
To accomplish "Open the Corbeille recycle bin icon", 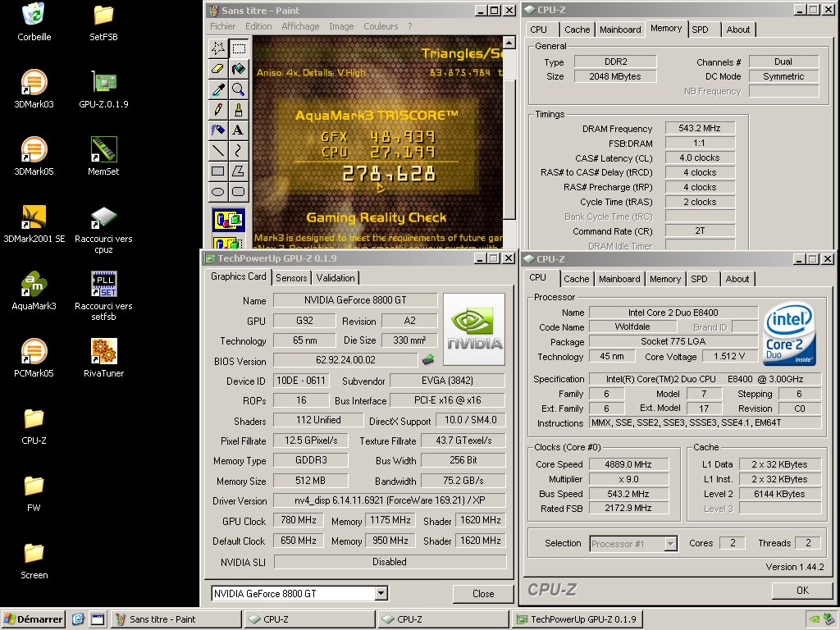I will (34, 21).
